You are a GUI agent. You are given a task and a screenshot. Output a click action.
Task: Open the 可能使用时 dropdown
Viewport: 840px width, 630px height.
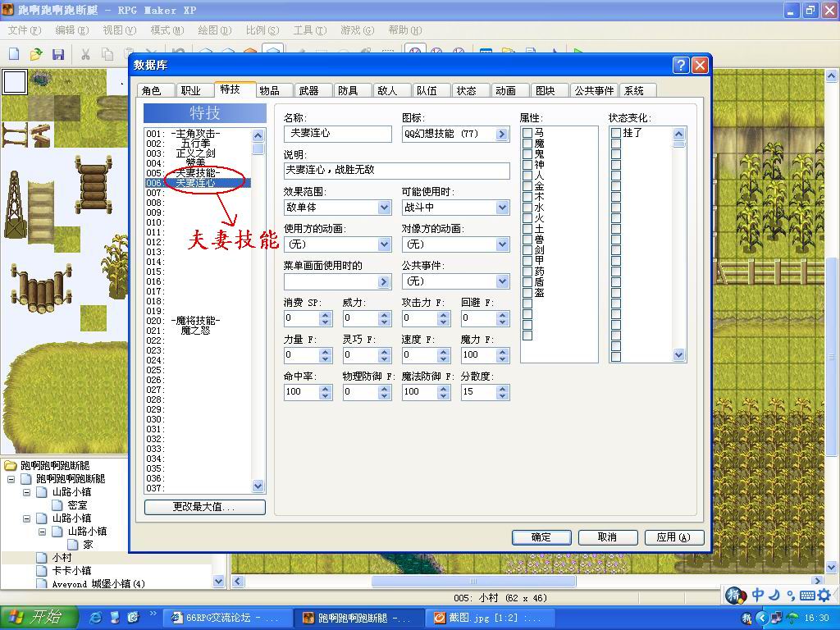tap(502, 208)
